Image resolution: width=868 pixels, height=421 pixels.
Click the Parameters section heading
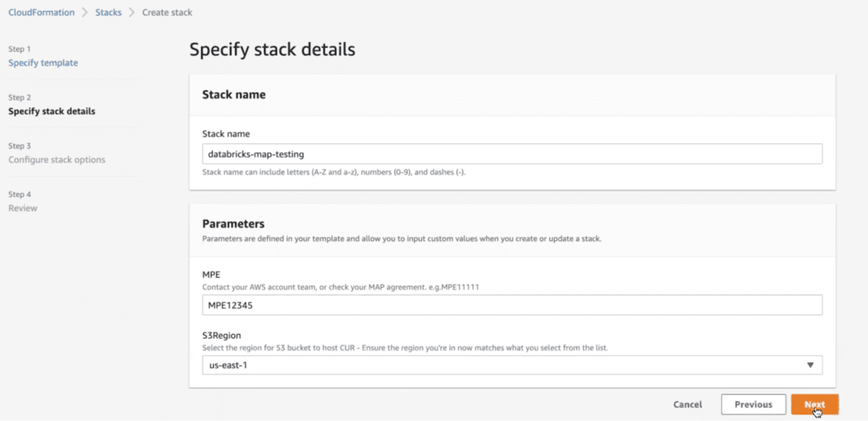point(233,224)
